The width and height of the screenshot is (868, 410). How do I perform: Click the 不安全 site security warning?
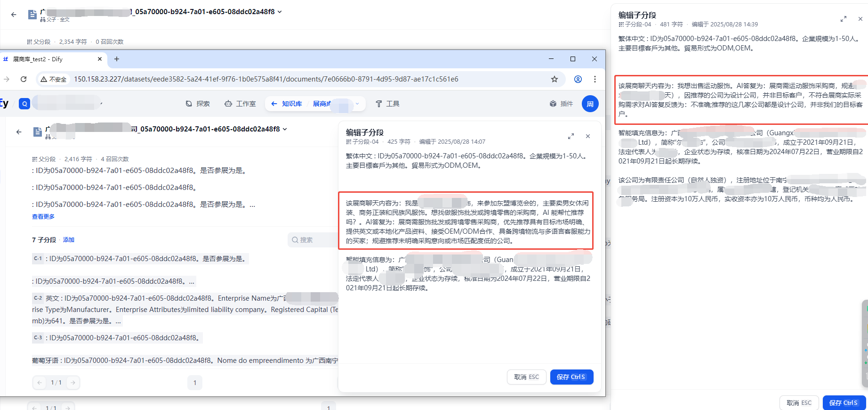click(54, 79)
